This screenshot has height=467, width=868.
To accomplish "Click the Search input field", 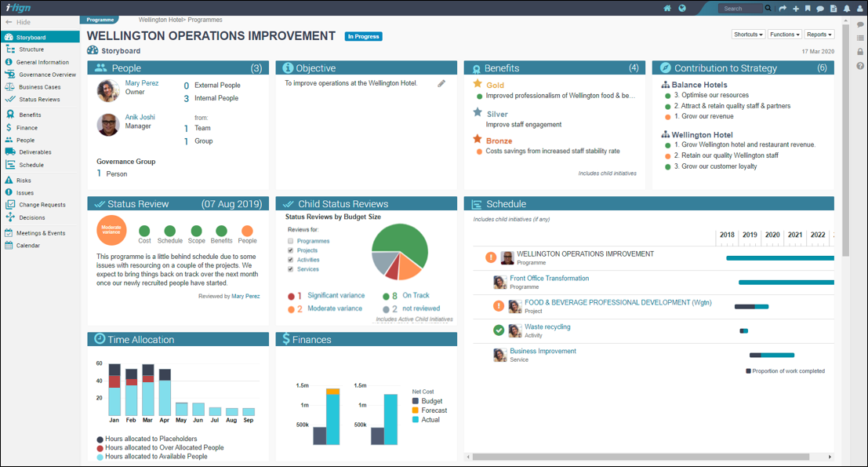I will (741, 9).
